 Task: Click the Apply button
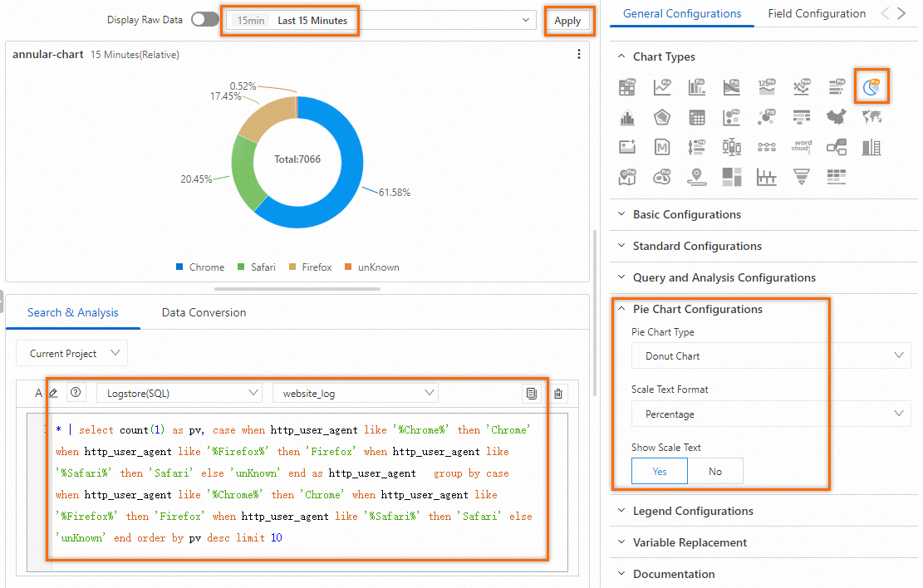(x=567, y=21)
